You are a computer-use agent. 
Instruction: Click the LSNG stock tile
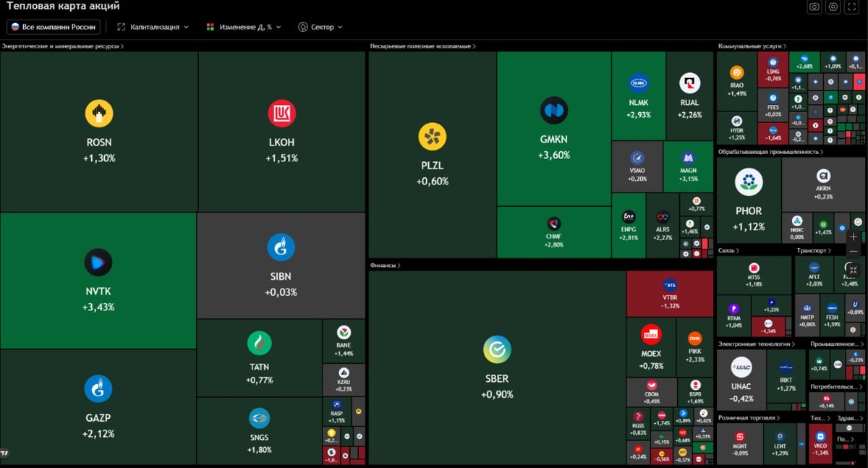pos(773,69)
